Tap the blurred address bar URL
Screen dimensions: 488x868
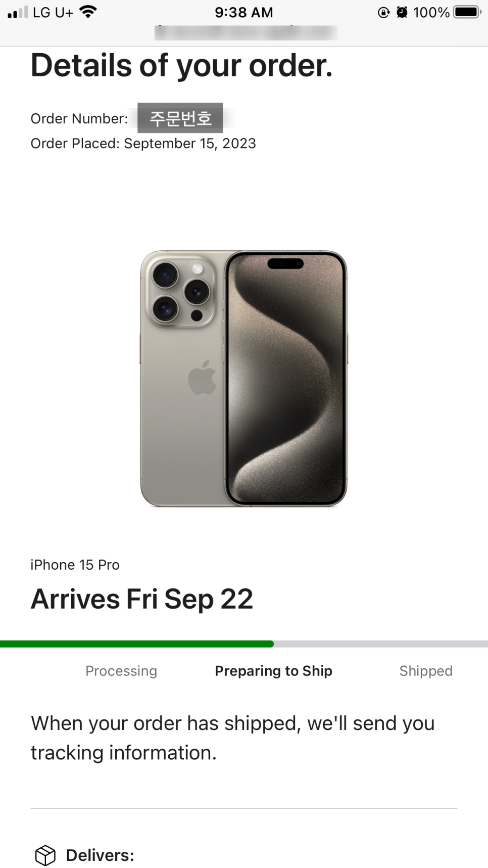(246, 33)
